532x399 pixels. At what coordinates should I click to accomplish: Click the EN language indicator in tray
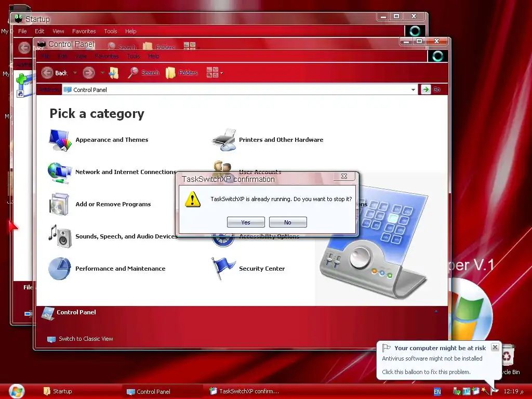click(437, 392)
